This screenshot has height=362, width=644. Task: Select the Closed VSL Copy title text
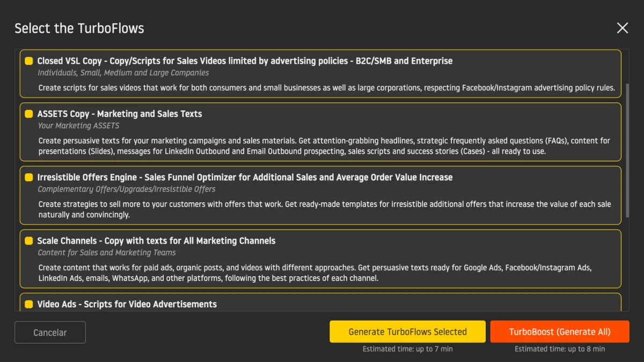pyautogui.click(x=245, y=61)
